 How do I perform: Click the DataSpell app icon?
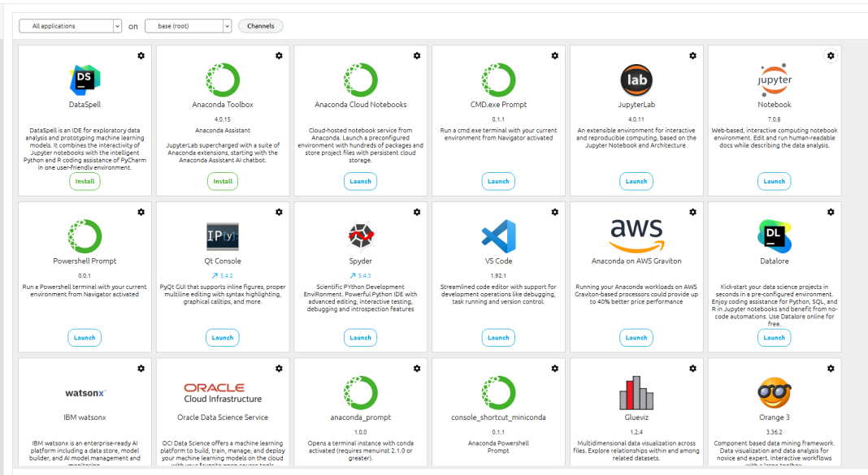[85, 79]
